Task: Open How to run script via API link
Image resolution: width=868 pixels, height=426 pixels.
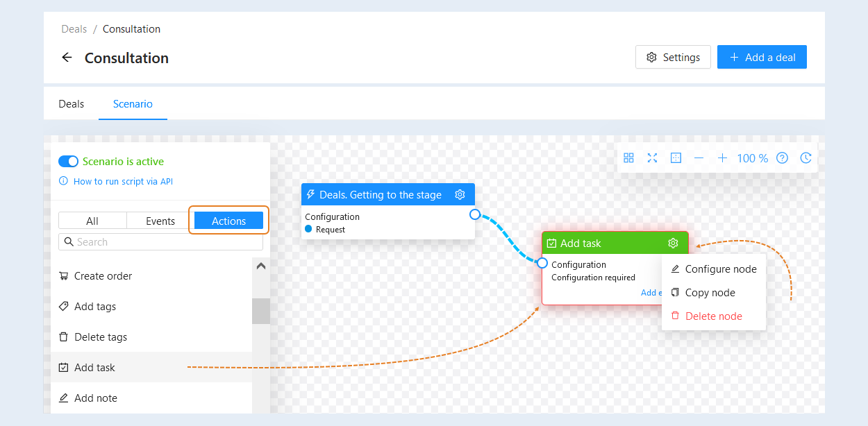Action: click(123, 181)
